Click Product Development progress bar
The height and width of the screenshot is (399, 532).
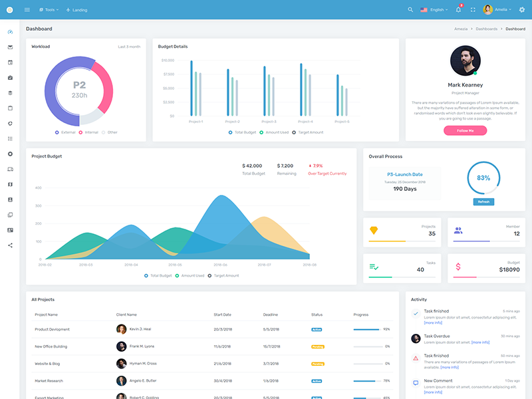coord(366,329)
